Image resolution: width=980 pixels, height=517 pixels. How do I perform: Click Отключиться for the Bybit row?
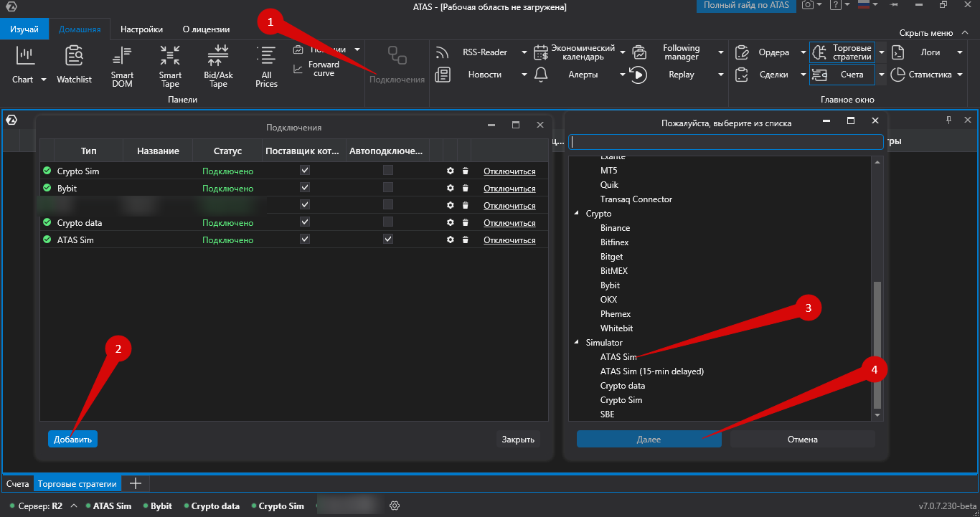(x=509, y=189)
